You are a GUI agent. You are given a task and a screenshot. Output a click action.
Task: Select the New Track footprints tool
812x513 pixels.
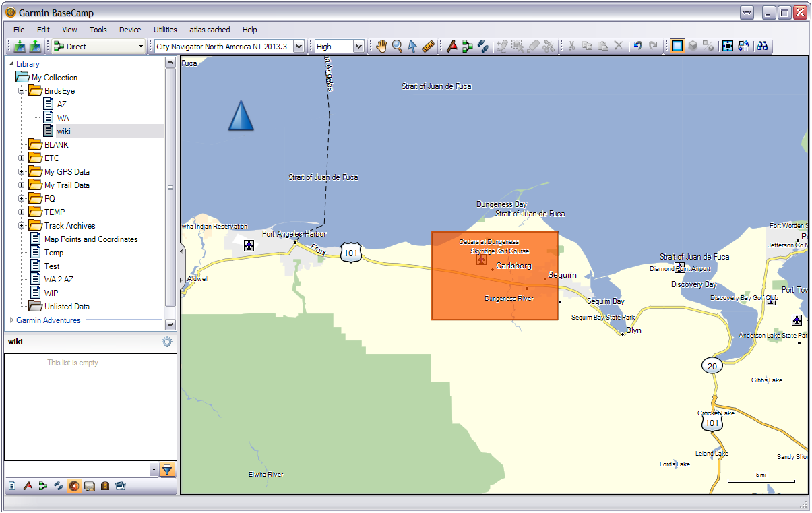[x=483, y=46]
